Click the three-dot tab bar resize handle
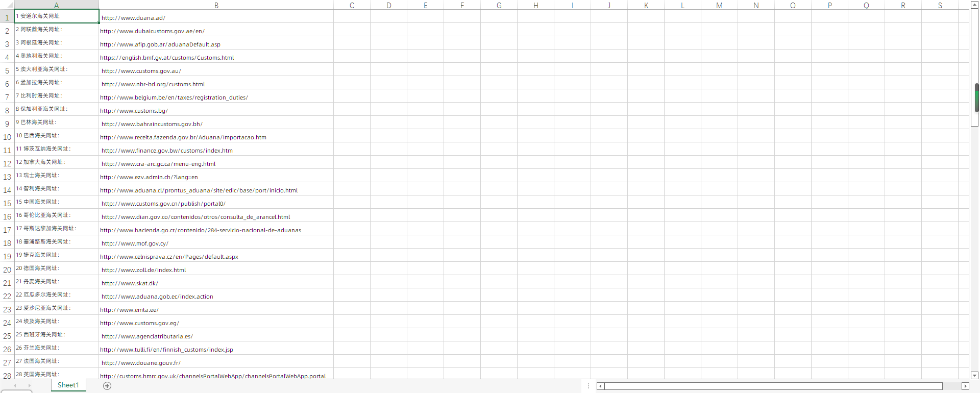This screenshot has height=393, width=980. click(589, 386)
